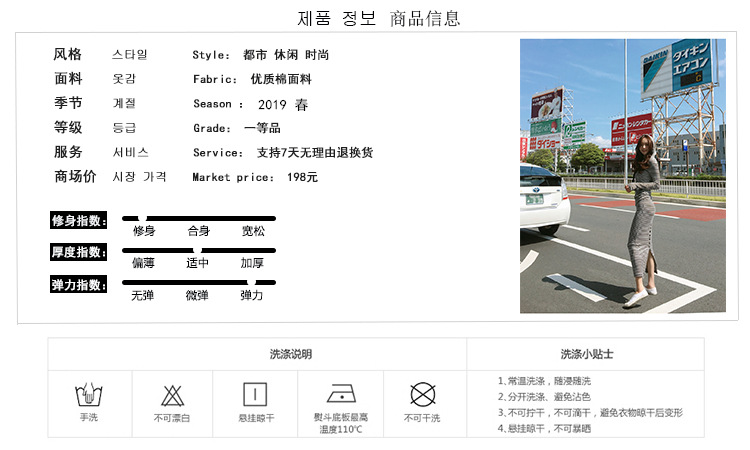The height and width of the screenshot is (450, 750).
Task: Click the elasticity index slider bar
Action: pyautogui.click(x=199, y=282)
